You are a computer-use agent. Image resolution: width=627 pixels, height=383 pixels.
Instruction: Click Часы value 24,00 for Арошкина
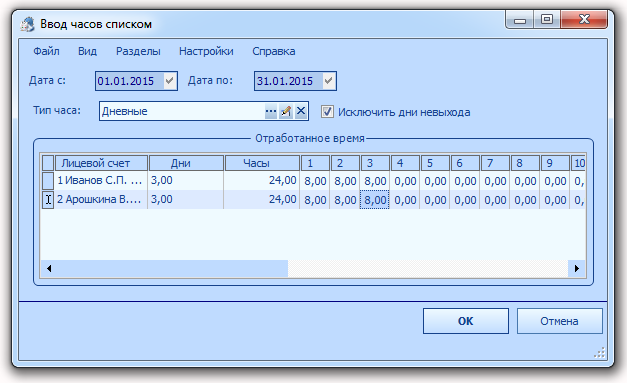click(262, 199)
